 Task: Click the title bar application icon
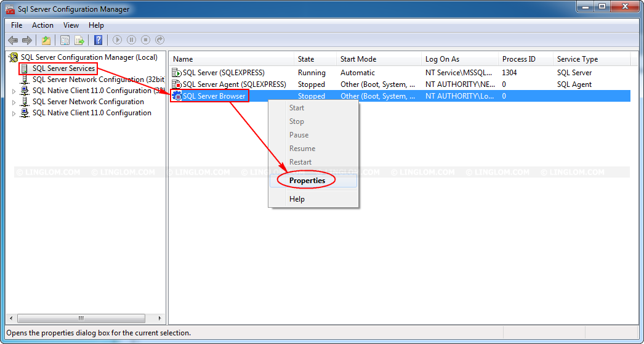click(x=10, y=9)
